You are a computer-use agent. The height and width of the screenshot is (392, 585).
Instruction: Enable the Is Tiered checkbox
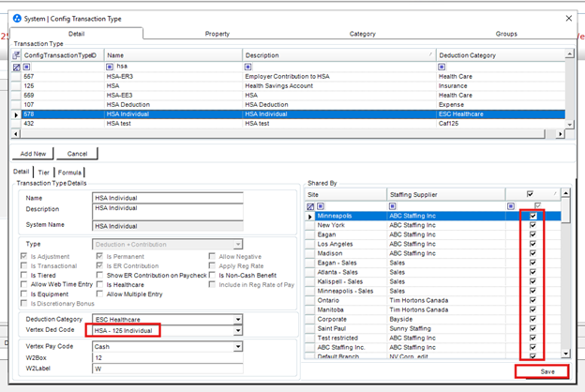pyautogui.click(x=23, y=275)
